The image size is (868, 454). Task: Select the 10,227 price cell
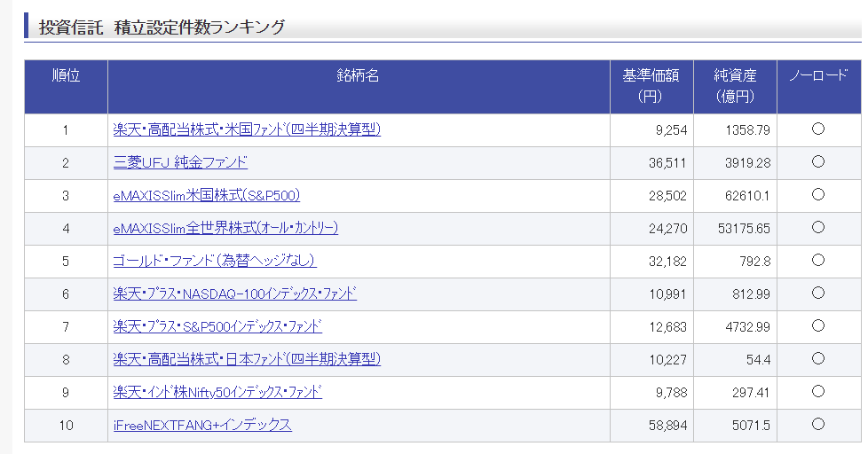pyautogui.click(x=651, y=360)
